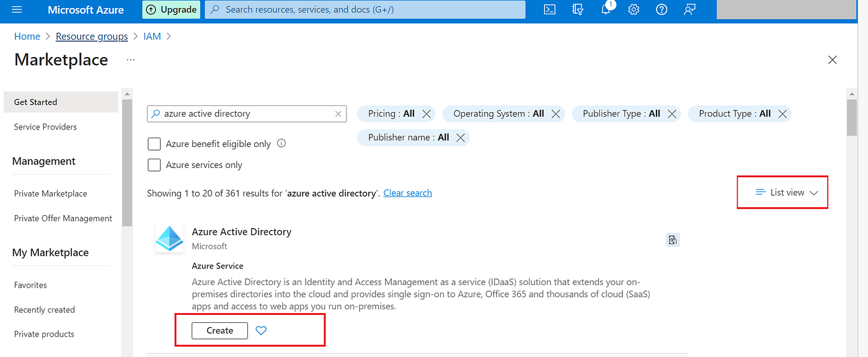Click the Clear search link
Viewport: 868px width, 357px height.
408,193
